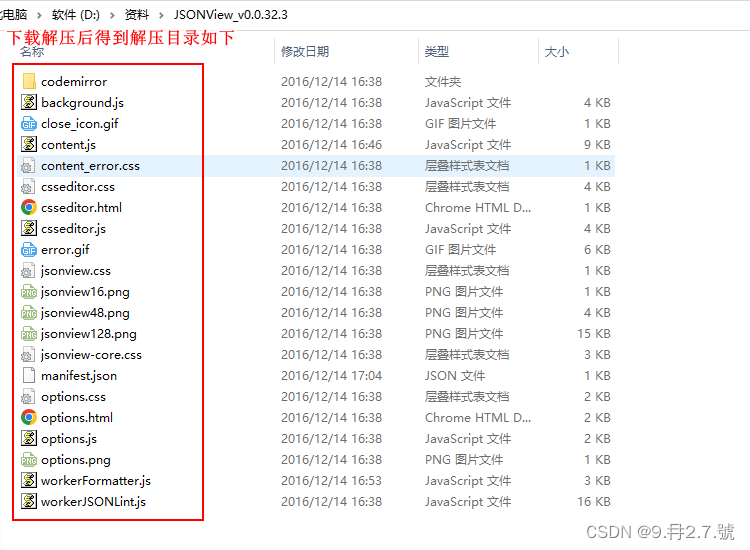Click the 9 KB size of content.js
Screen dimensions: 750x550
[597, 145]
